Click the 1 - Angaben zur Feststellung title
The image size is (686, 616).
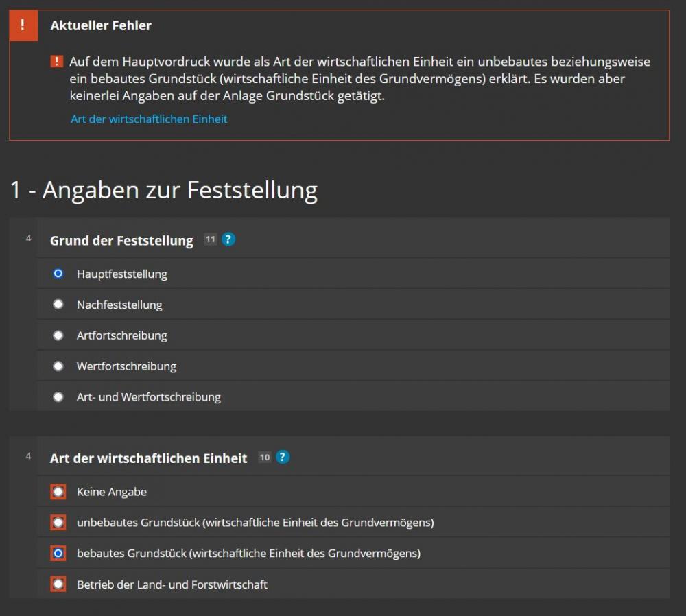coord(163,190)
